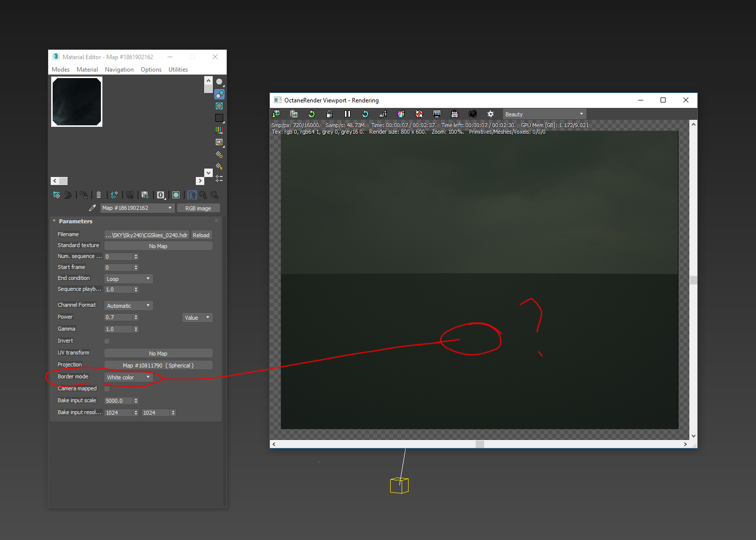The width and height of the screenshot is (756, 540).
Task: Click the RGB image map type button
Action: 198,208
